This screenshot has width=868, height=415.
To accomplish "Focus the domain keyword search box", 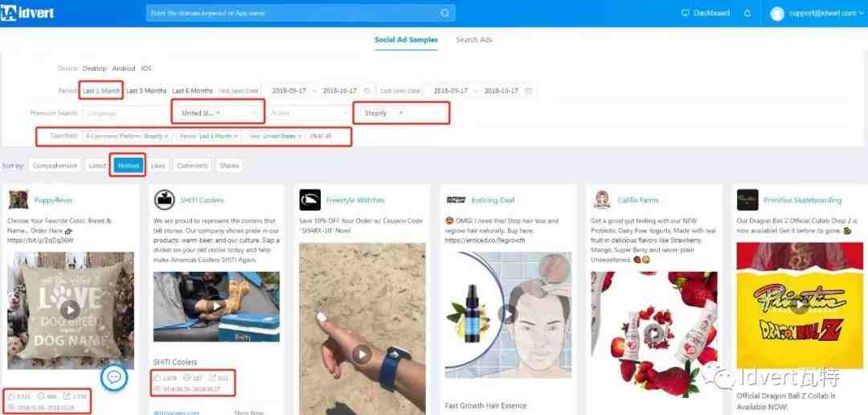I will tap(301, 14).
